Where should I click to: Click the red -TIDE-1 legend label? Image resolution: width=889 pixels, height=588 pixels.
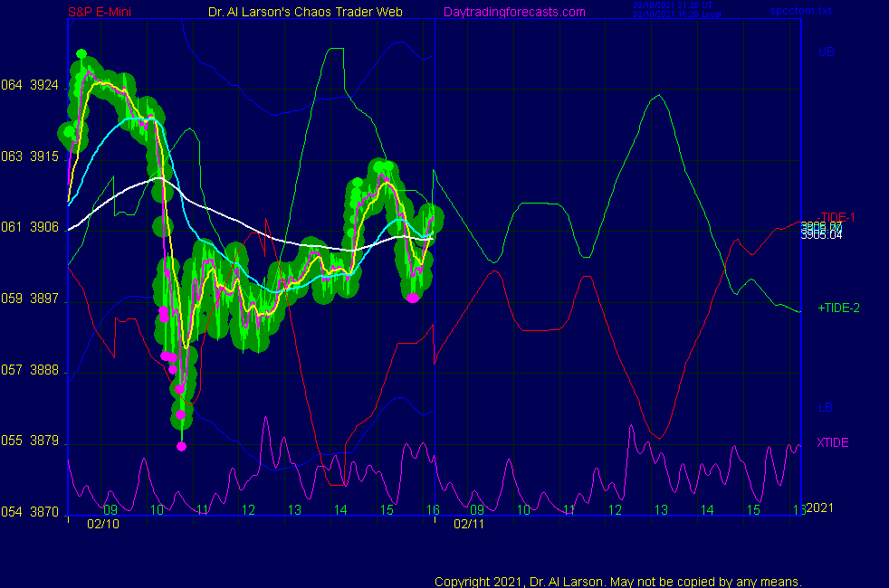tap(836, 217)
